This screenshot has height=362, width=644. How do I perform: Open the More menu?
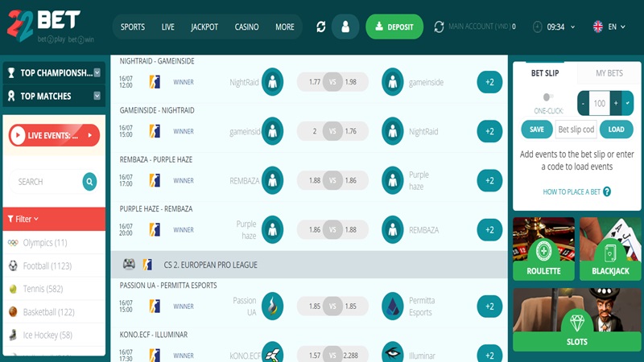(285, 27)
